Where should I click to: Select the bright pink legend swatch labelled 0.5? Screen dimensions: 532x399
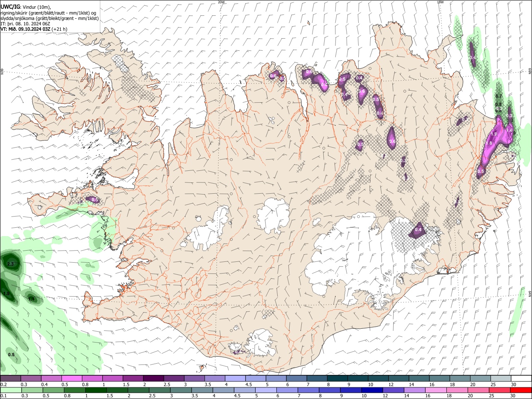coord(71,378)
